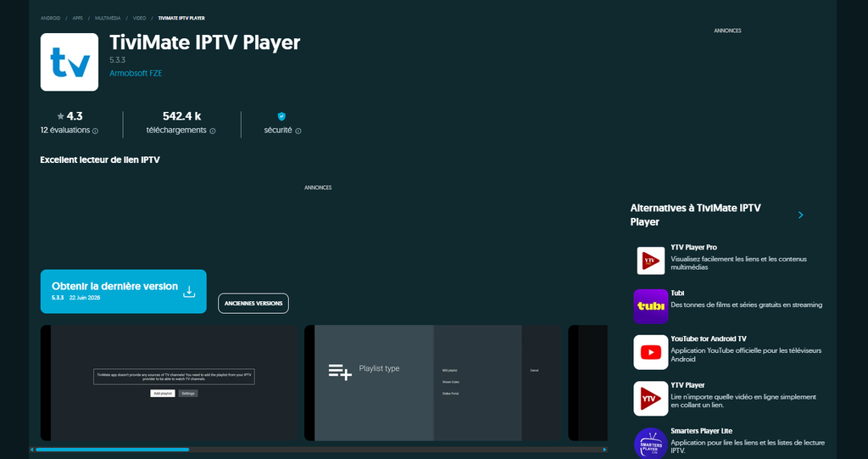
Task: Select the Smarters Player Lite icon
Action: point(650,444)
